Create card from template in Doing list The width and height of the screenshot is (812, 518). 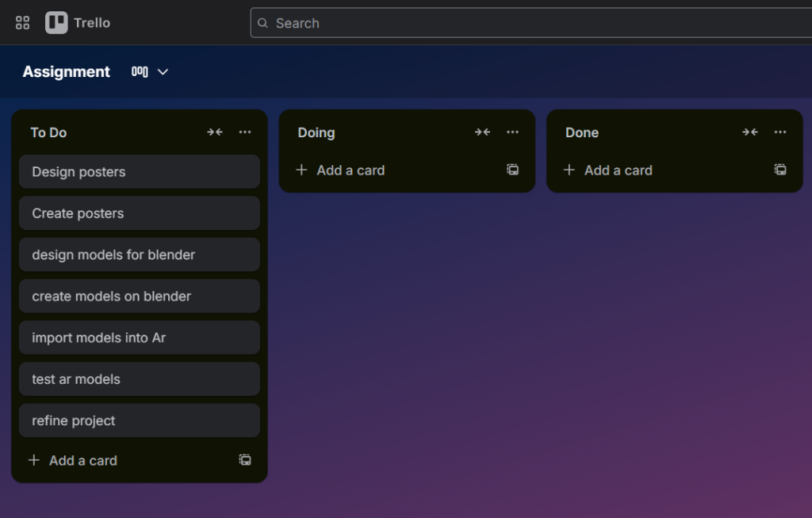click(x=512, y=170)
